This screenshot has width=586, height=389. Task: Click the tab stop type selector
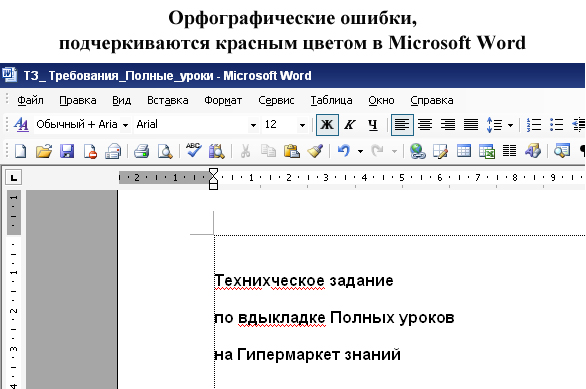click(x=13, y=177)
